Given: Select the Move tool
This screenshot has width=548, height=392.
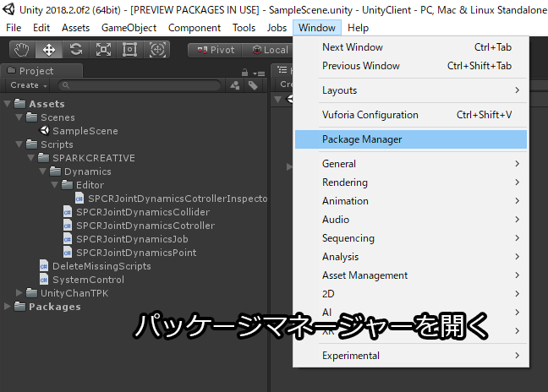Looking at the screenshot, I should tap(49, 50).
